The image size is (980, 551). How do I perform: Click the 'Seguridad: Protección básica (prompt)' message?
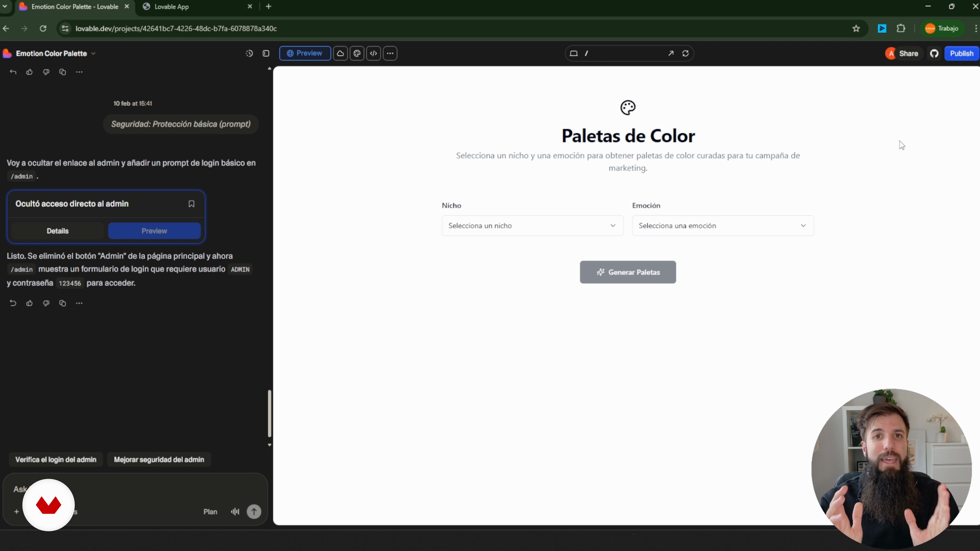181,124
